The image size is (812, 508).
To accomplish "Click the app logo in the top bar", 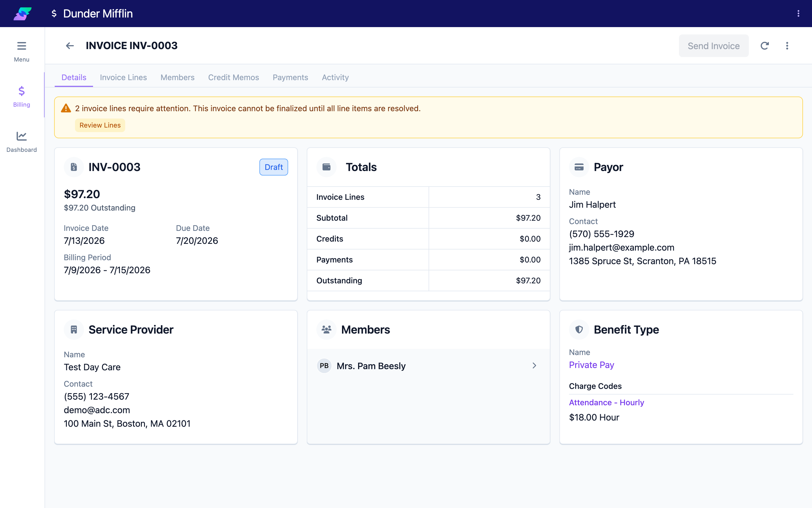I will point(22,14).
